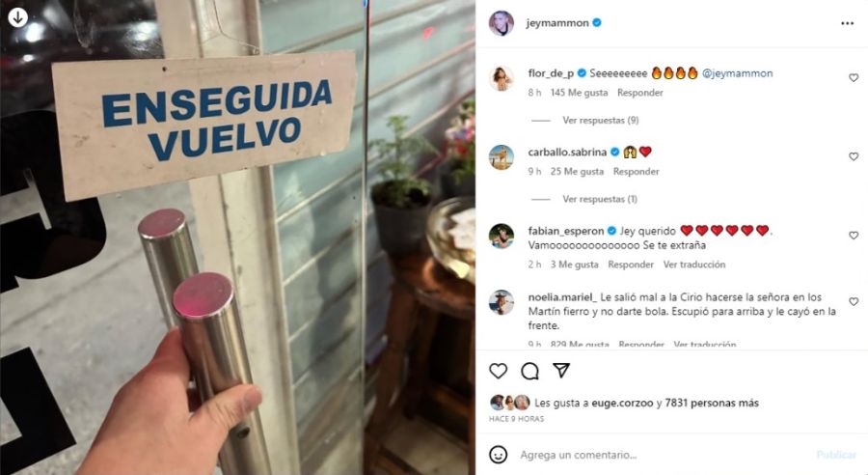This screenshot has height=475, width=868.
Task: Open the jeymammon username header link
Action: coord(556,23)
